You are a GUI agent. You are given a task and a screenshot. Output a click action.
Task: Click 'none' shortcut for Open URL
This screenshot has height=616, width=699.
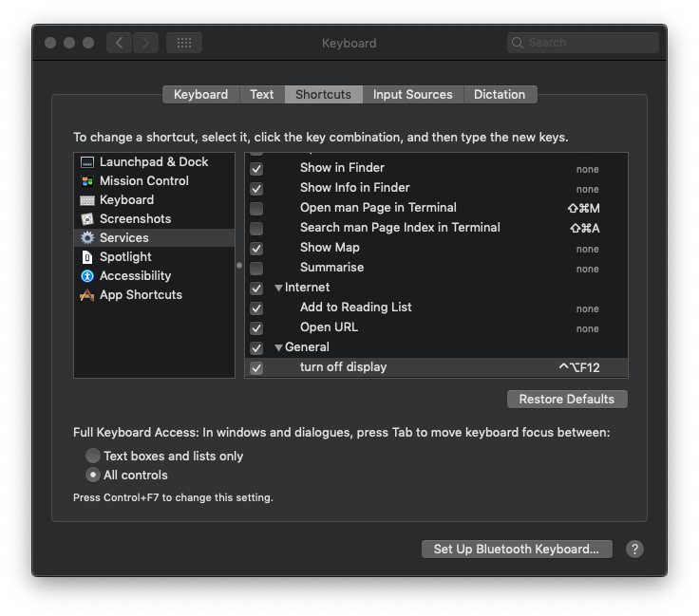click(x=588, y=328)
